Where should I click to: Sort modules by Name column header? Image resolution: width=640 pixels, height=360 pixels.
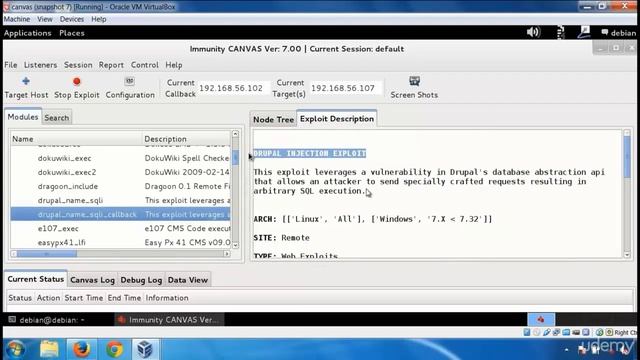pos(76,139)
